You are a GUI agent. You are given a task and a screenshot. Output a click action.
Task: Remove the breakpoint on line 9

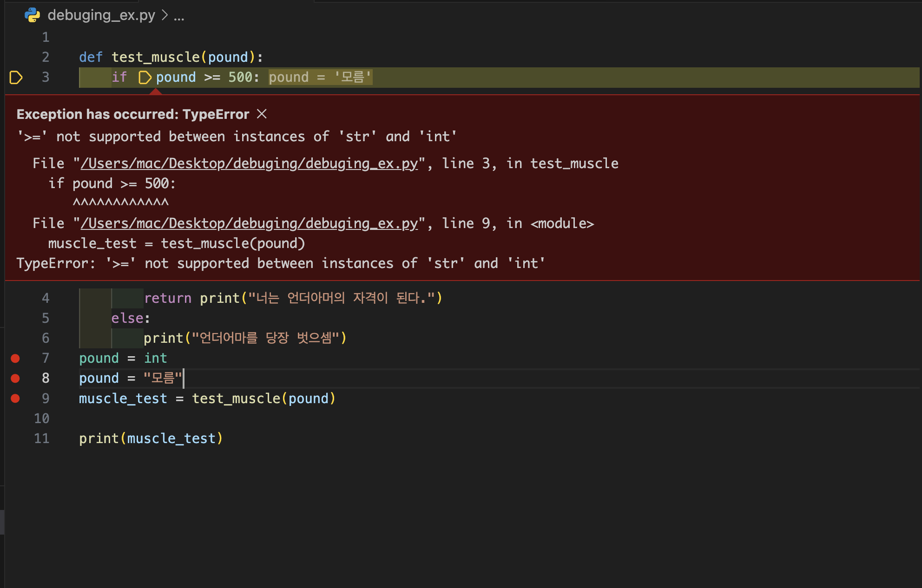coord(15,398)
